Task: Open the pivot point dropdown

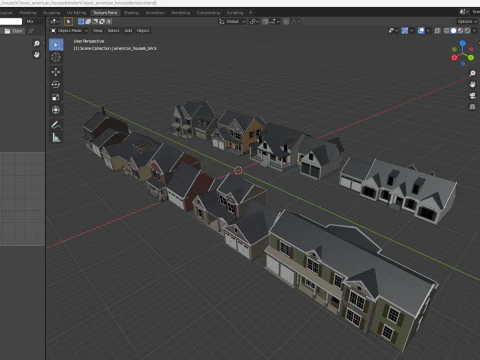Action: (x=255, y=22)
